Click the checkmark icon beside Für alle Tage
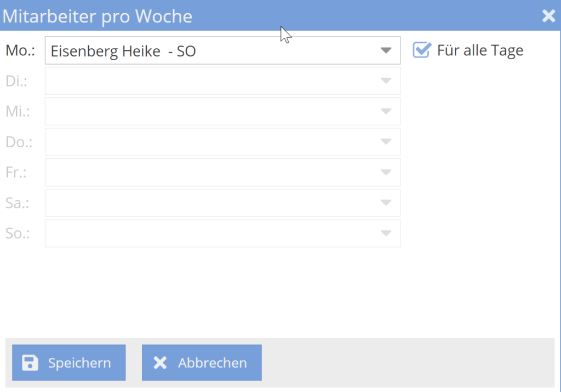Viewport: 561px width, 392px height. pyautogui.click(x=421, y=50)
